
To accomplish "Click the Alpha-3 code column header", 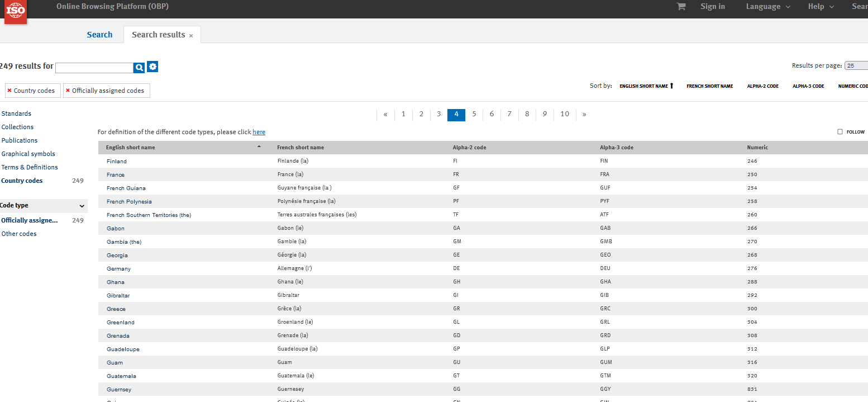I will (617, 148).
